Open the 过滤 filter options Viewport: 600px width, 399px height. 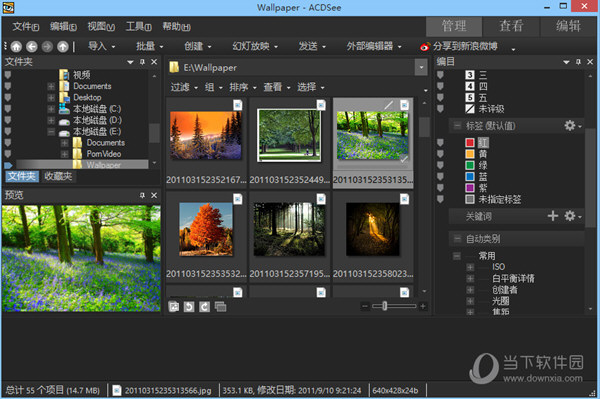[184, 87]
